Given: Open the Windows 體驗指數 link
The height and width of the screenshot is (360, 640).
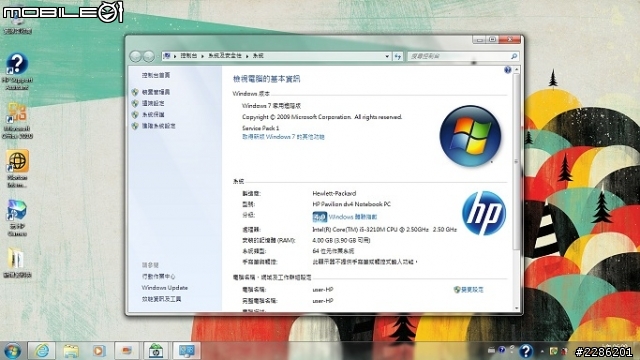Looking at the screenshot, I should coord(353,217).
